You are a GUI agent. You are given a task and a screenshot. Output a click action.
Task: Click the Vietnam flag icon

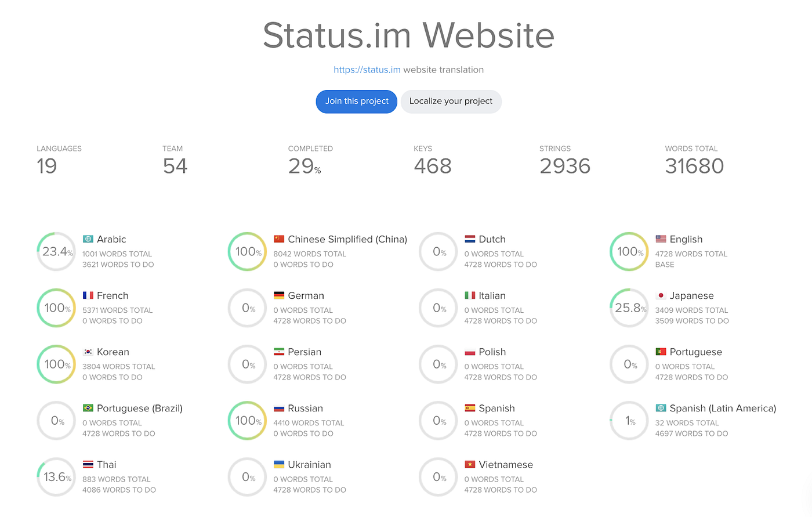(470, 464)
